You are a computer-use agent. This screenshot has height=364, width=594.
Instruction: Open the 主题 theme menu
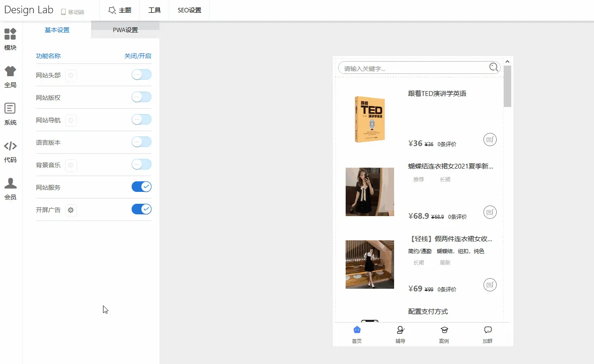click(120, 10)
